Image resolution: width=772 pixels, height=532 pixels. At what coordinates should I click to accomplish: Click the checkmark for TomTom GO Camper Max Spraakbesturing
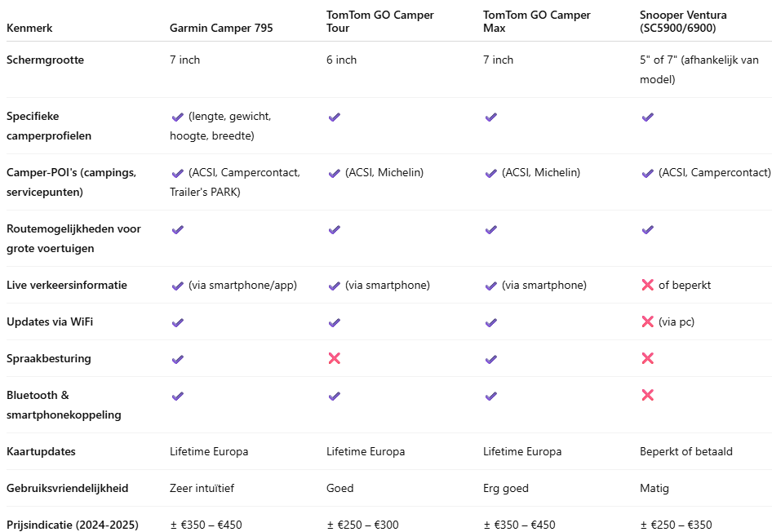click(x=491, y=359)
